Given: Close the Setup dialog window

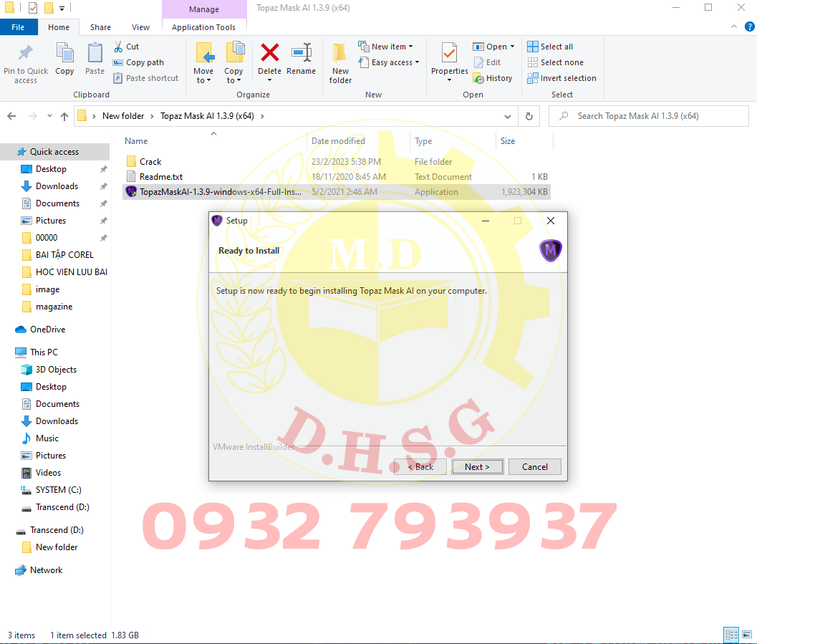Looking at the screenshot, I should tap(550, 221).
